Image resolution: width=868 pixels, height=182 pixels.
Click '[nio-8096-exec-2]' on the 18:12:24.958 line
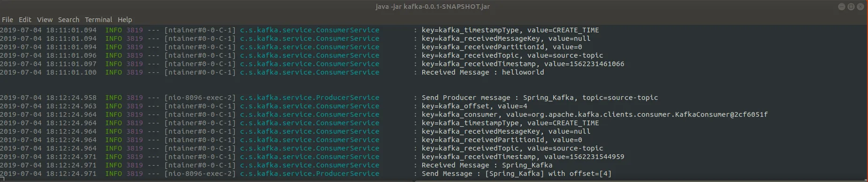click(200, 98)
